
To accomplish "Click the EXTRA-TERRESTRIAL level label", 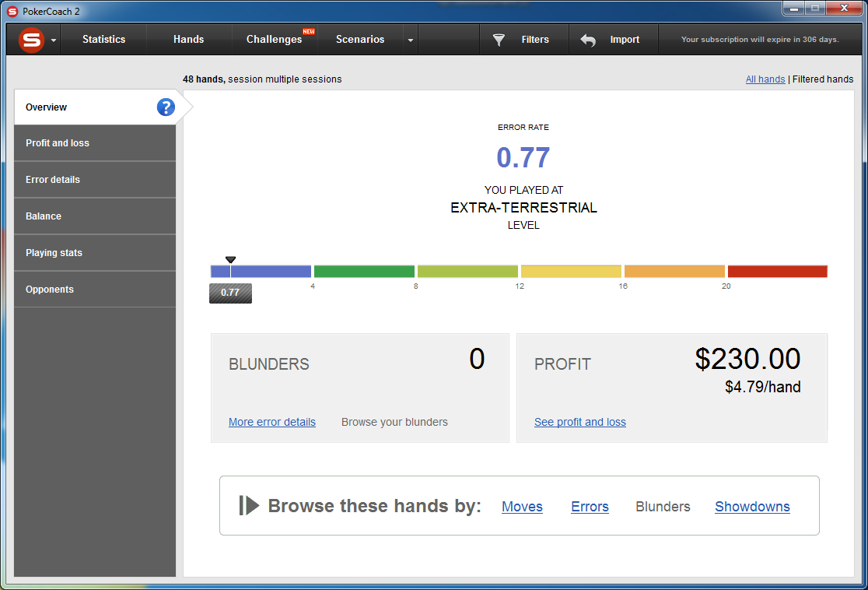I will (x=523, y=208).
